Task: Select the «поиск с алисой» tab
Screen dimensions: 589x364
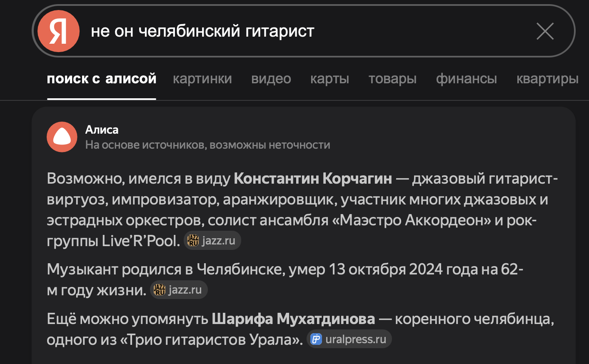Action: point(102,79)
